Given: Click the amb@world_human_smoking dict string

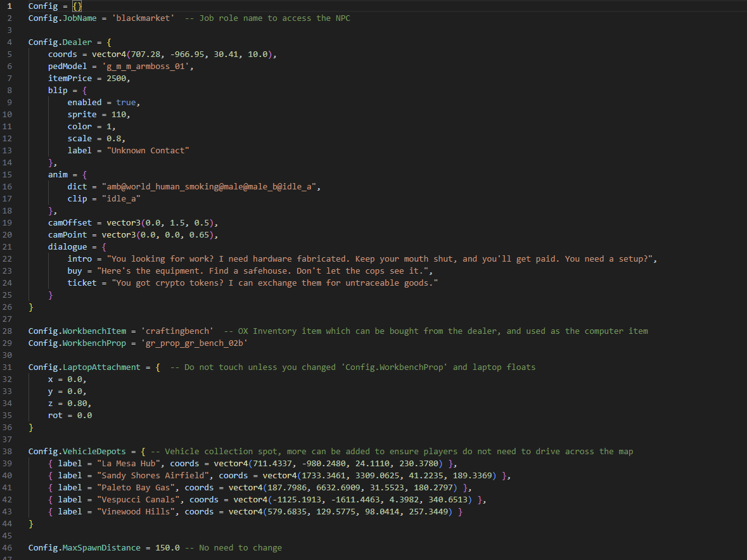Looking at the screenshot, I should pos(208,187).
